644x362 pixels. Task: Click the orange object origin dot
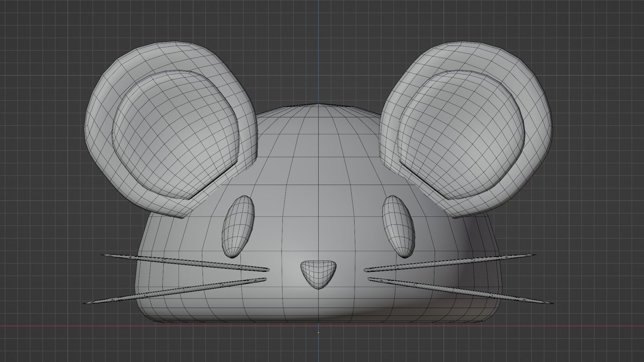coord(318,333)
